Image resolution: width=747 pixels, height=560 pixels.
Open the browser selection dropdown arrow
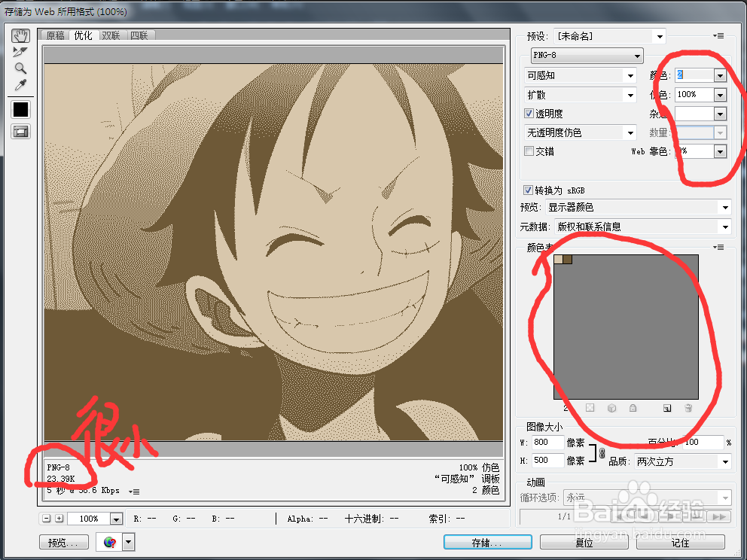coord(129,542)
